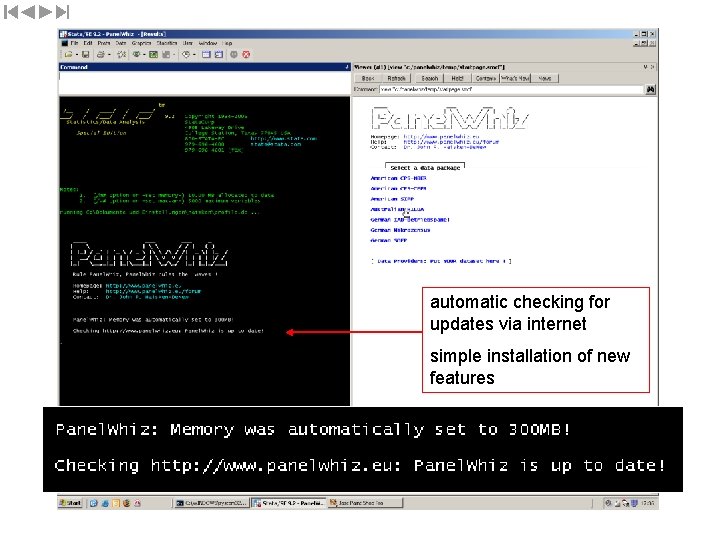Click the clock-shaped toolbar icon
Screen dimensions: 720x540
point(186,55)
